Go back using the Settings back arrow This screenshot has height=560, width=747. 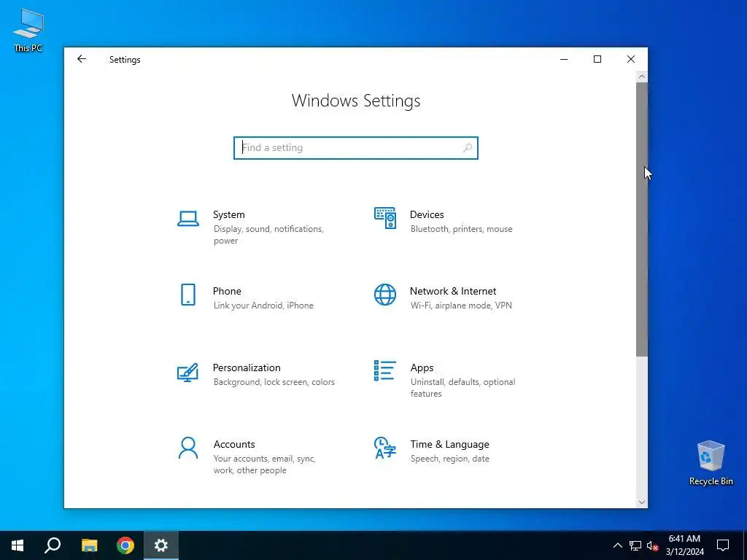coord(82,59)
